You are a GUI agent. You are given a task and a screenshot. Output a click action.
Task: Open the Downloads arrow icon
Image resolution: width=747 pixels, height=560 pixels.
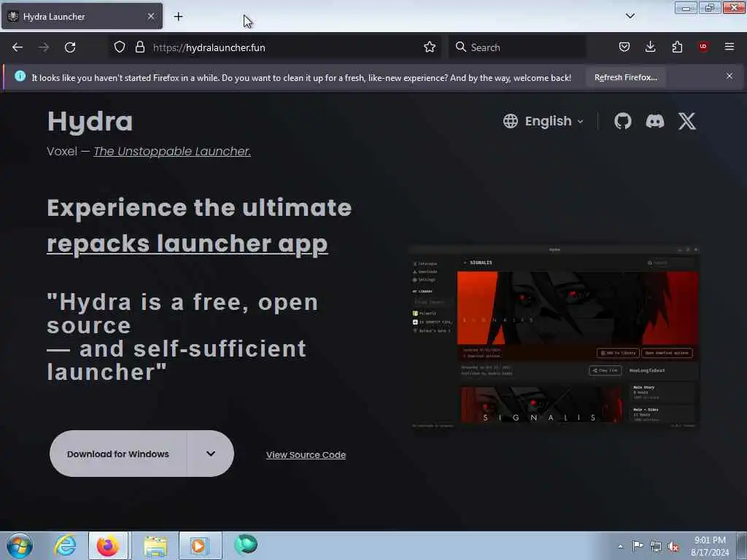coord(650,47)
